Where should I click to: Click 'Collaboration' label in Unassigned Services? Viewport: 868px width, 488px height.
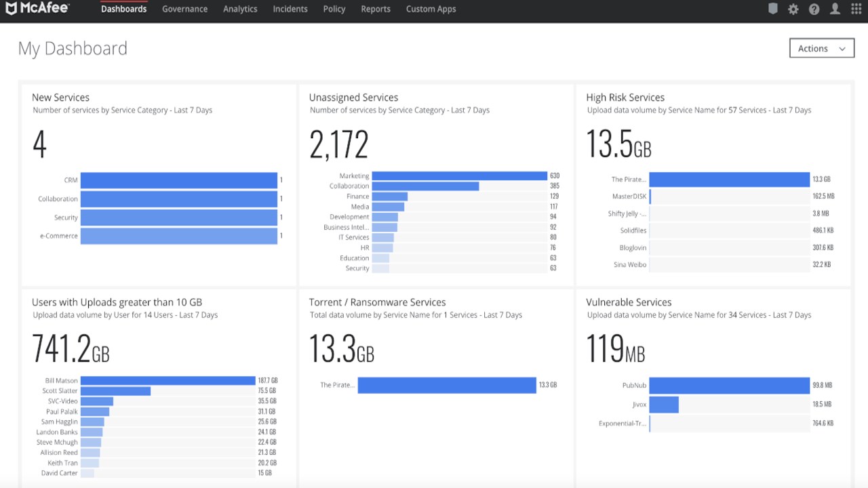tap(349, 186)
